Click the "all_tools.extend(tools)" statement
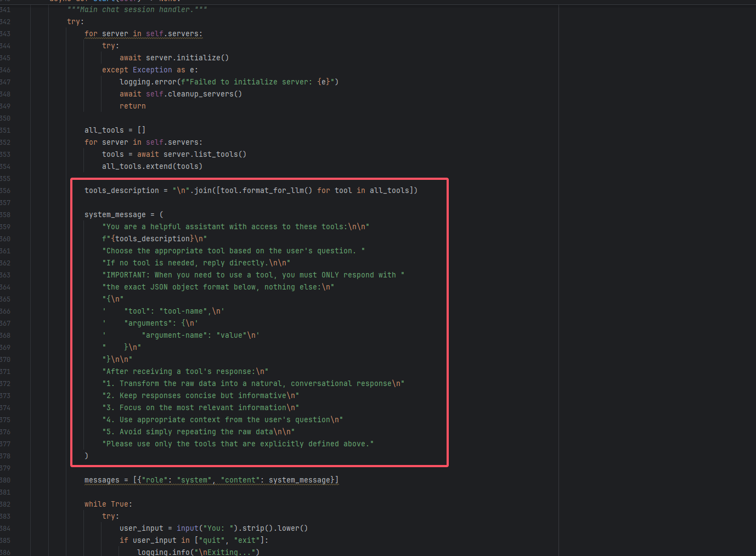The height and width of the screenshot is (556, 756). click(x=152, y=167)
